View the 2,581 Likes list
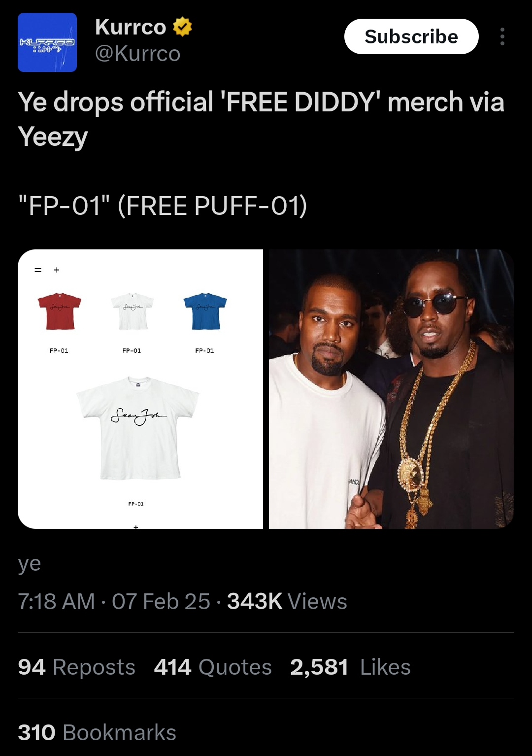This screenshot has height=756, width=532. pos(350,667)
